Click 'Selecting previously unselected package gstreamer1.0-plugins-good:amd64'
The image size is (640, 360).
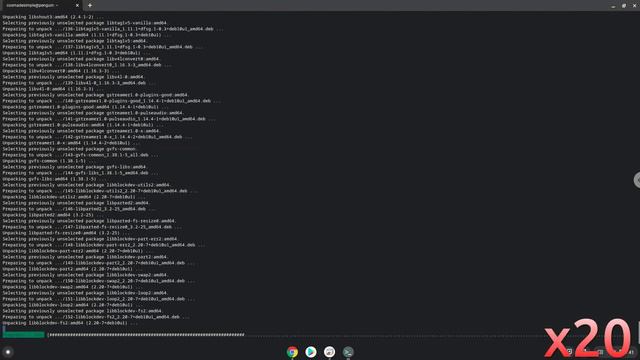(x=95, y=95)
